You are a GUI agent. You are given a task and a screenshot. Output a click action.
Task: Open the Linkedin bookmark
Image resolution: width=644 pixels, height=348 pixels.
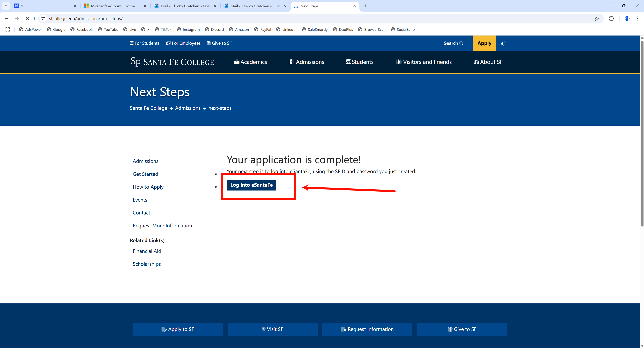pos(286,29)
